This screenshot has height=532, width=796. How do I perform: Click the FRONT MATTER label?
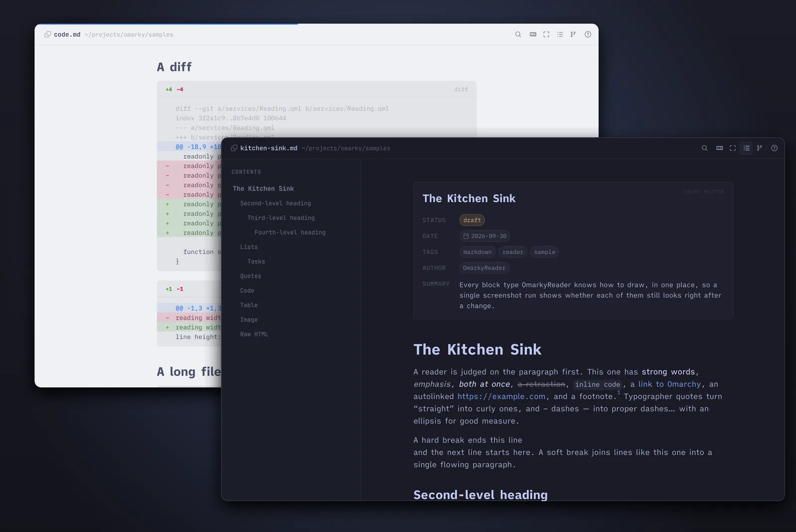pos(703,192)
